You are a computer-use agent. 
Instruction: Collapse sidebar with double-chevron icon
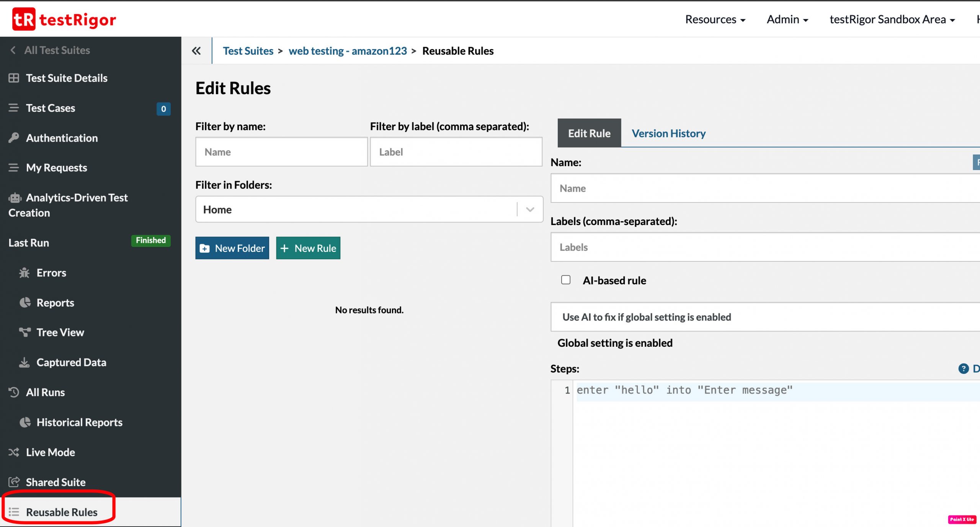196,51
